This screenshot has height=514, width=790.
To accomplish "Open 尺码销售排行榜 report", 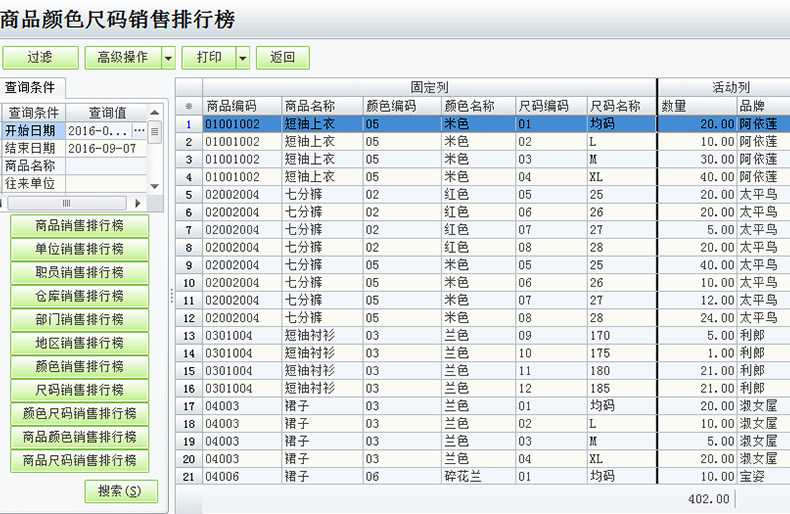I will 80,390.
